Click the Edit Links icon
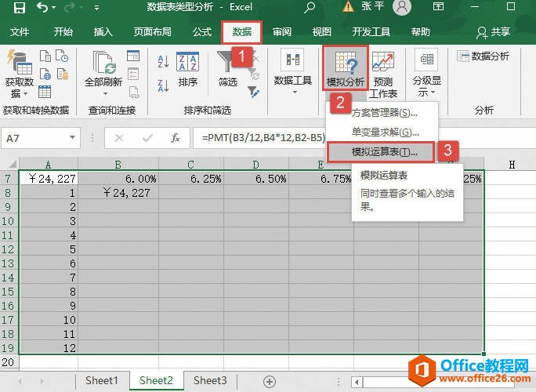The height and width of the screenshot is (392, 536). pos(134,92)
